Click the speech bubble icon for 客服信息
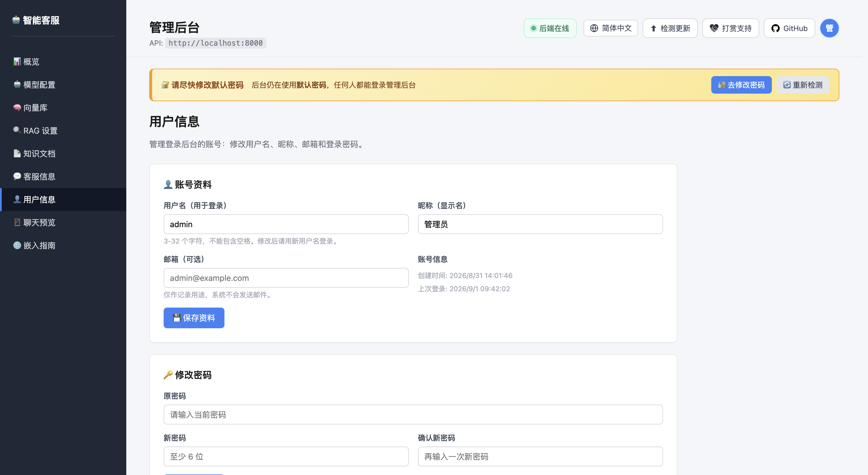 (17, 176)
